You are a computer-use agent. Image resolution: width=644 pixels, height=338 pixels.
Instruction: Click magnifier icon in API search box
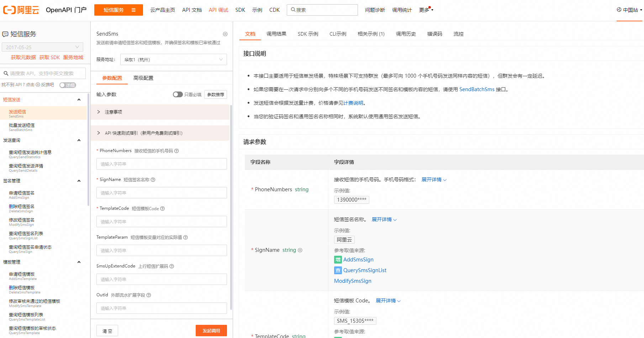pos(6,73)
